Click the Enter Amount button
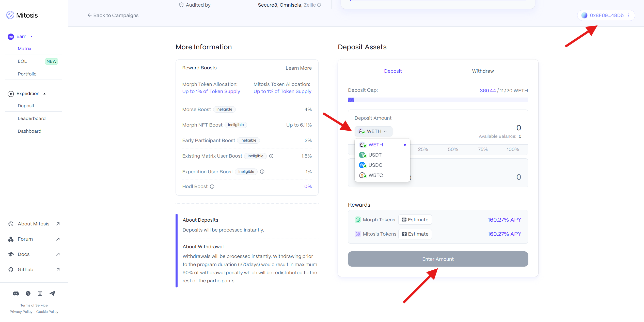 438,259
